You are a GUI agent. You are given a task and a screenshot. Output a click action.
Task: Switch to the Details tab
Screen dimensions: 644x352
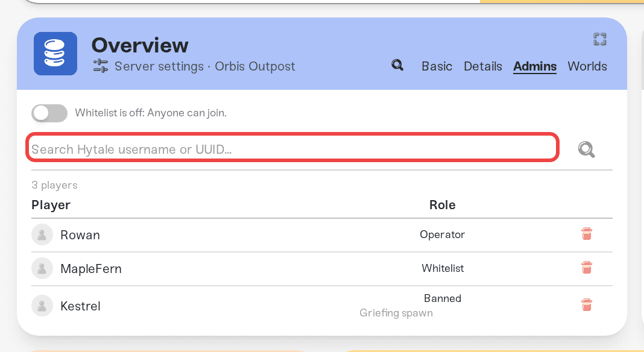482,66
